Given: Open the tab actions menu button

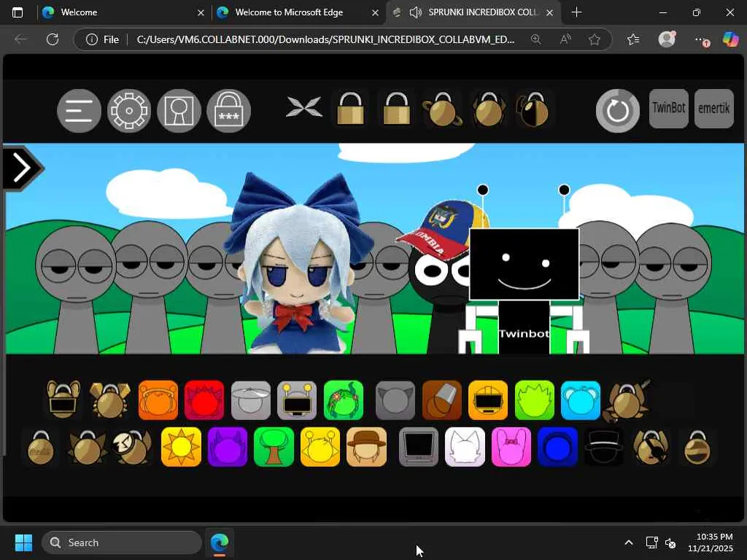Looking at the screenshot, I should (x=18, y=12).
